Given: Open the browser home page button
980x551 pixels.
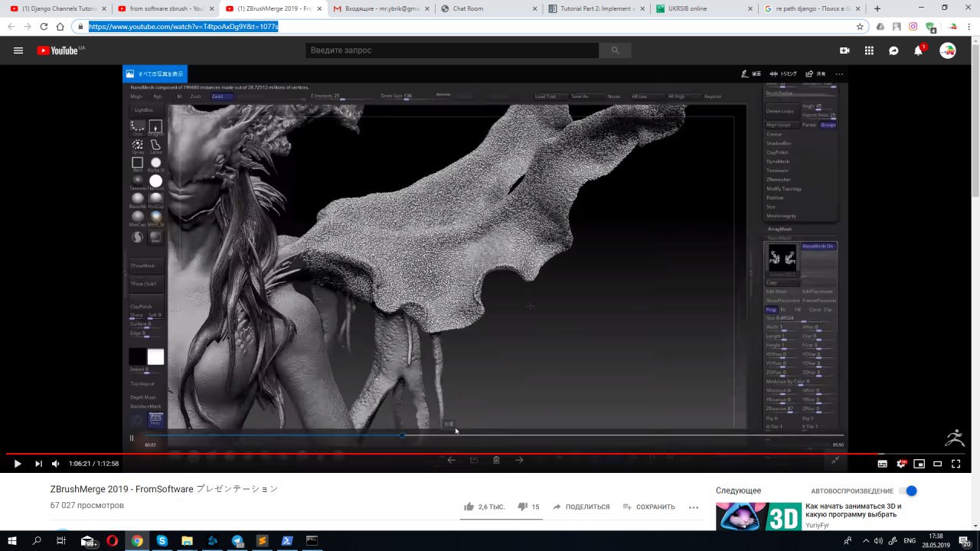Looking at the screenshot, I should point(60,26).
